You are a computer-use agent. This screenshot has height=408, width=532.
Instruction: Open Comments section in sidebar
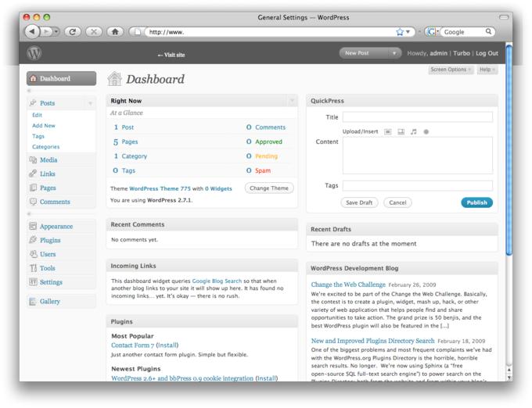click(x=55, y=202)
